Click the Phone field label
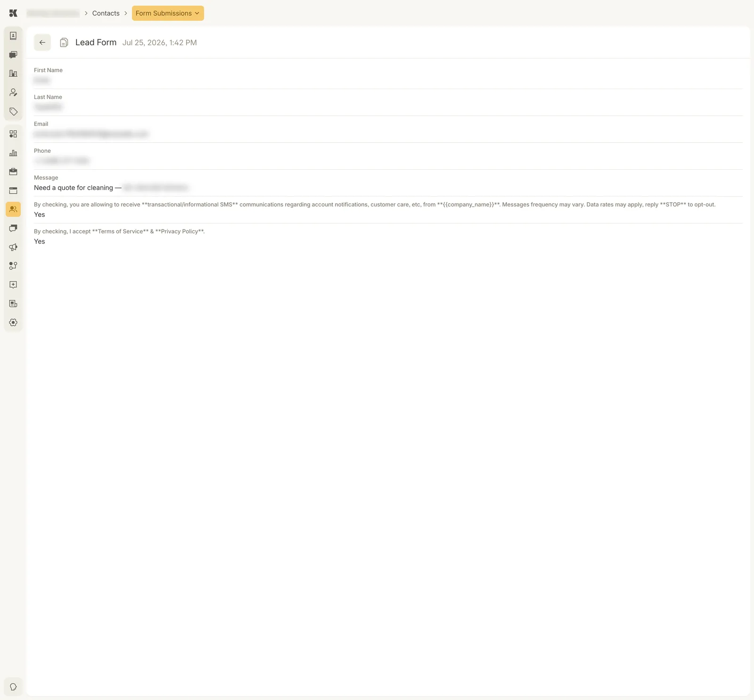The width and height of the screenshot is (754, 700). click(x=42, y=151)
